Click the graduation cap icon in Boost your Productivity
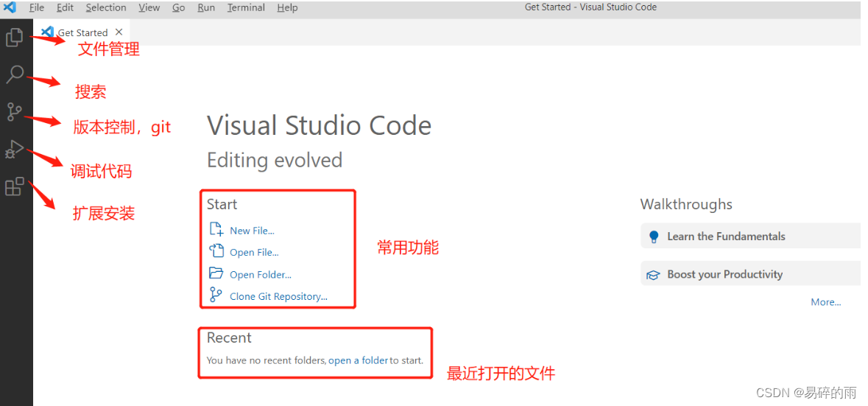The height and width of the screenshot is (406, 868). [654, 276]
